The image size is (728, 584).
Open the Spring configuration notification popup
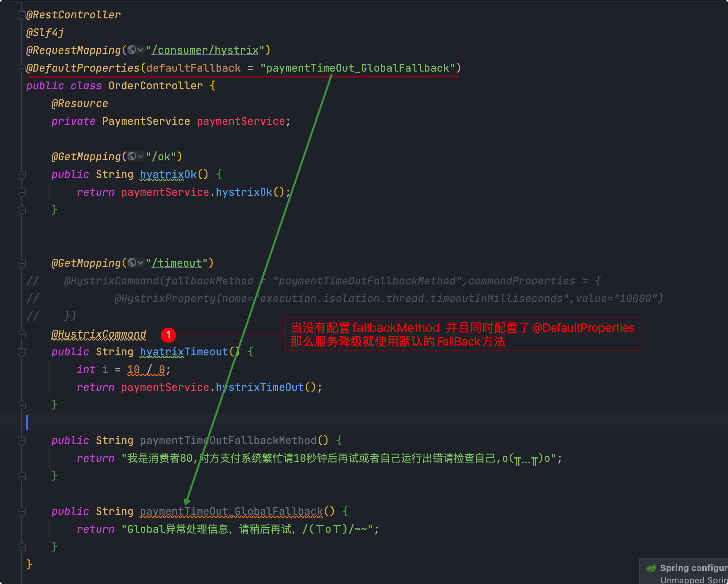pos(692,568)
